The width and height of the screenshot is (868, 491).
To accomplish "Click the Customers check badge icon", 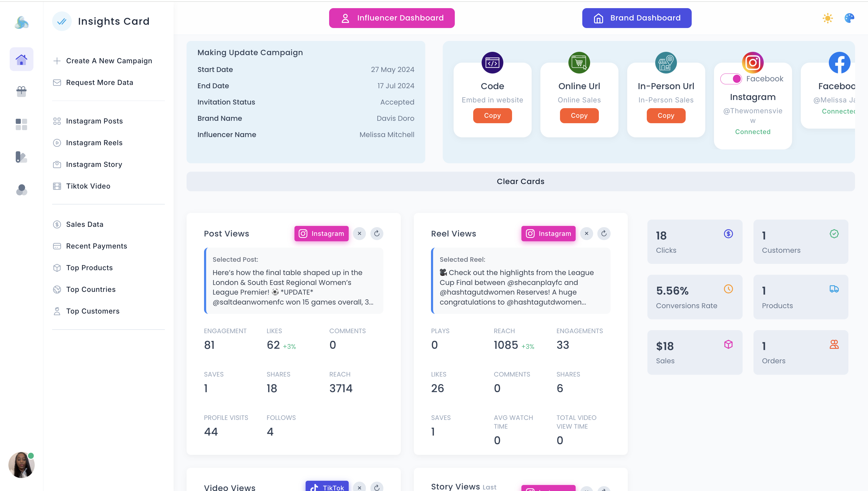I will [834, 234].
